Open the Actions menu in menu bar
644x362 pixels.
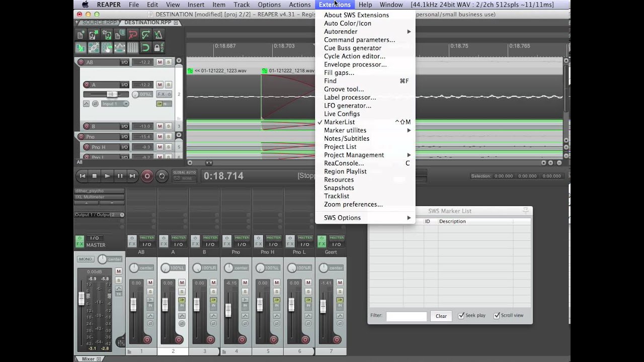click(300, 5)
